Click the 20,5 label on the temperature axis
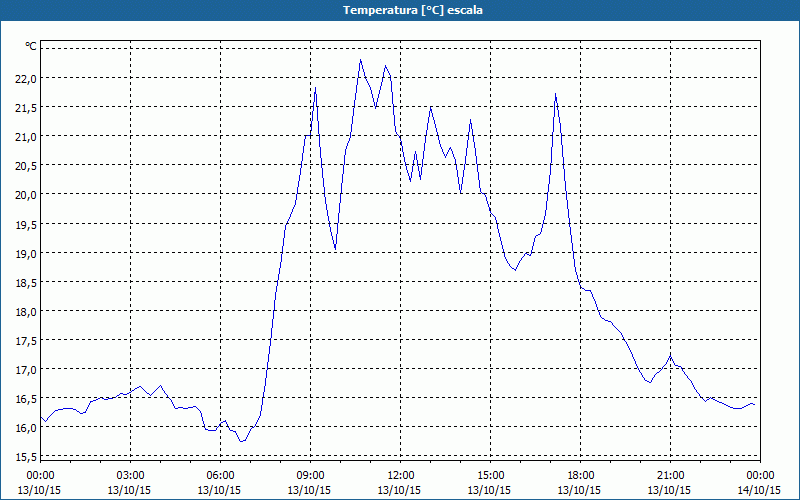Screen dimensions: 800x500 28,165
